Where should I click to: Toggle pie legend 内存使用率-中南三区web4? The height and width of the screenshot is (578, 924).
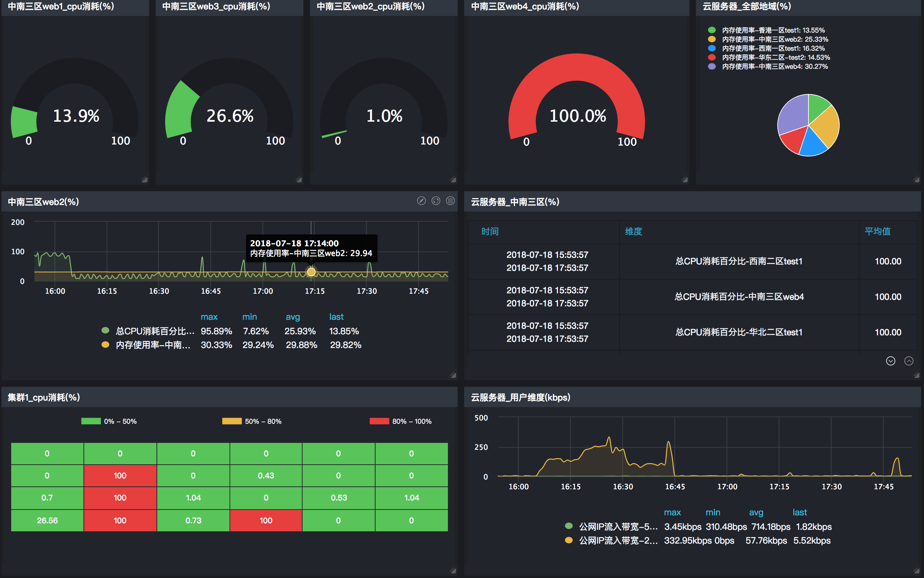(768, 67)
